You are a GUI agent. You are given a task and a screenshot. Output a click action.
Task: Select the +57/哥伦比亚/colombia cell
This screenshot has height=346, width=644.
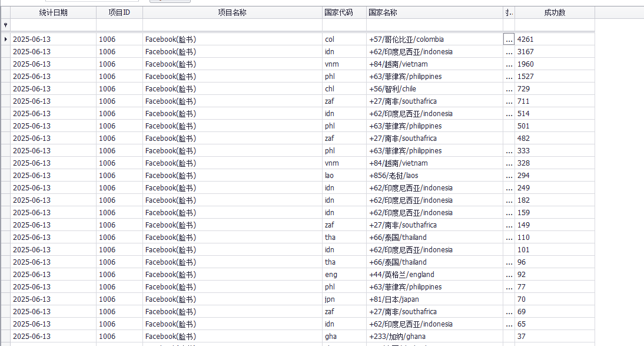pyautogui.click(x=434, y=39)
